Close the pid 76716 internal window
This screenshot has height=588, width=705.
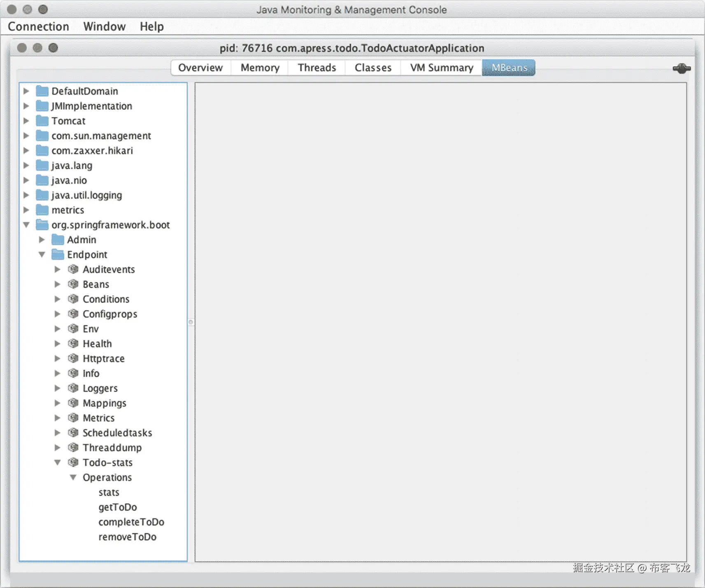pyautogui.click(x=22, y=48)
